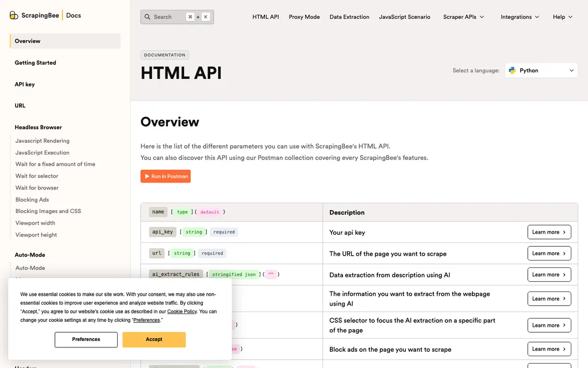Click the ai_extract_rules parameter tag

(176, 274)
